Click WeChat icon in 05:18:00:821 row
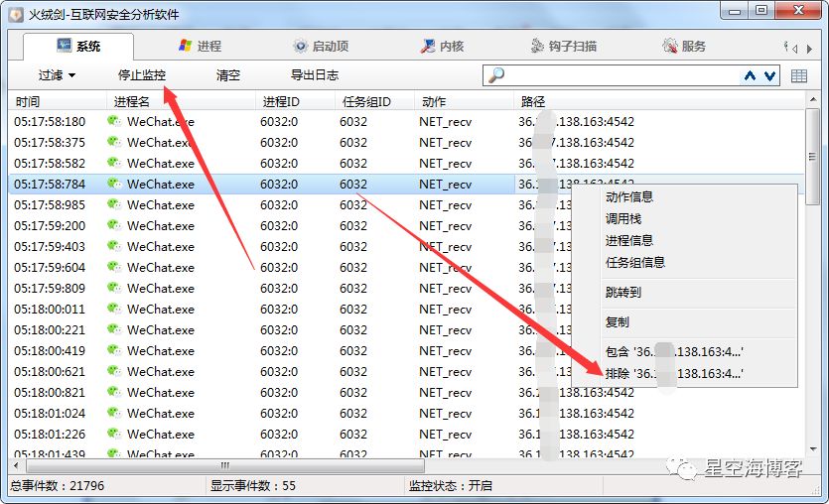 pyautogui.click(x=114, y=392)
